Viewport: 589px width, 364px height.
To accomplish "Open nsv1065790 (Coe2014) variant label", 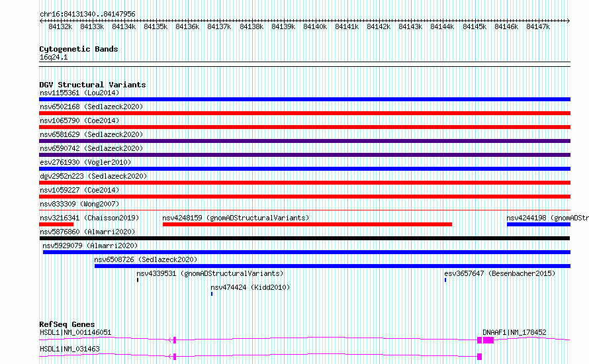I will point(79,120).
